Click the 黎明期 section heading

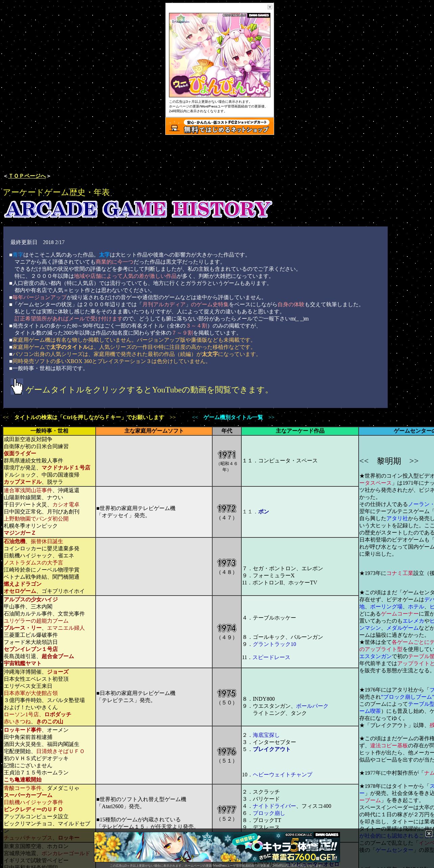click(389, 461)
